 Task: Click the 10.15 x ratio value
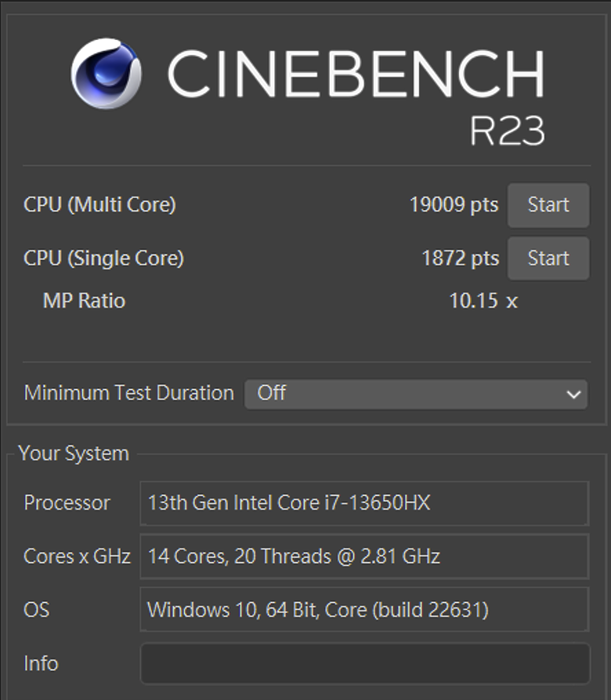point(483,301)
